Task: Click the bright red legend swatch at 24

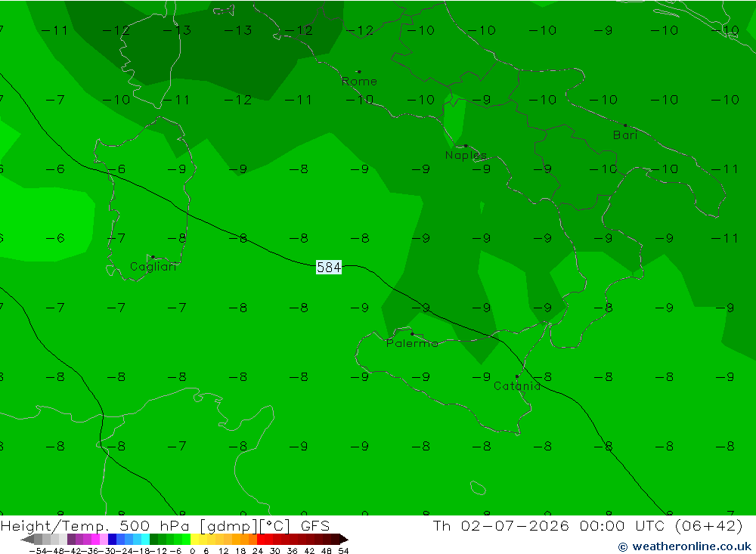Action: click(x=261, y=539)
